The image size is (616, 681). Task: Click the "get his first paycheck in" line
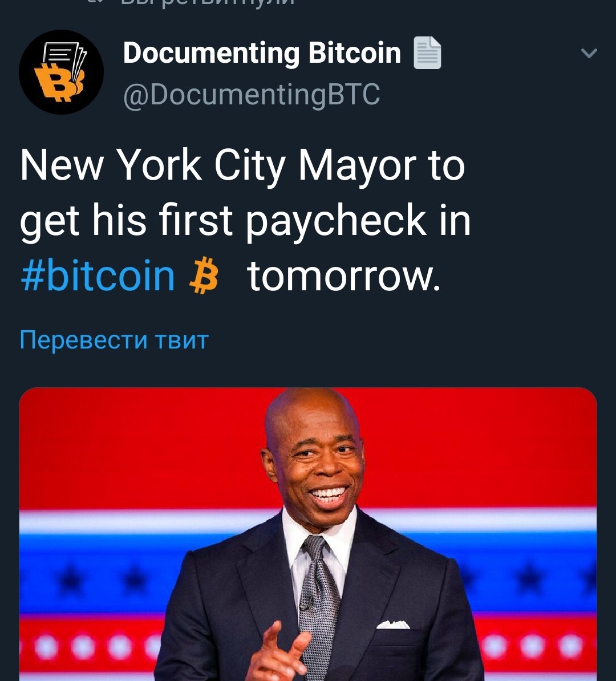[x=245, y=221]
